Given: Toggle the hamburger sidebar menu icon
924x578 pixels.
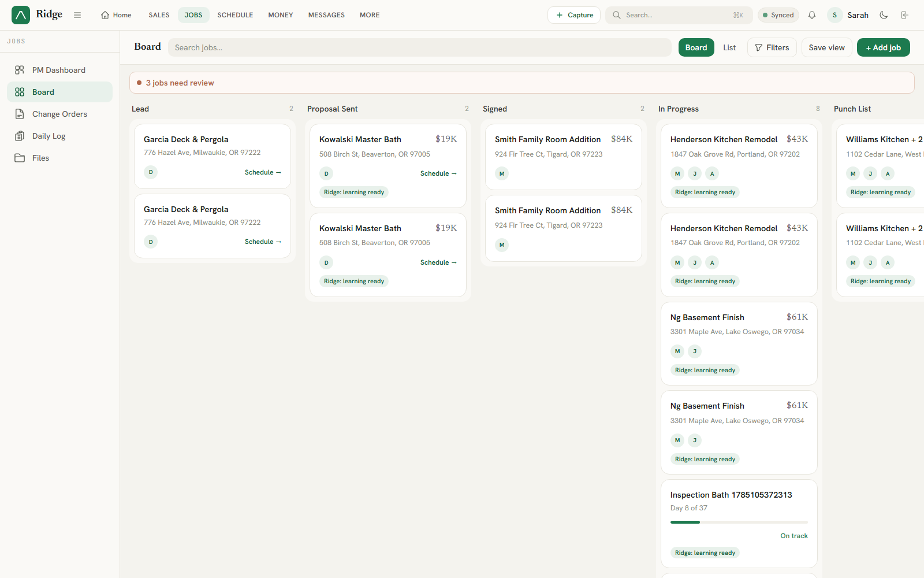Looking at the screenshot, I should [77, 15].
